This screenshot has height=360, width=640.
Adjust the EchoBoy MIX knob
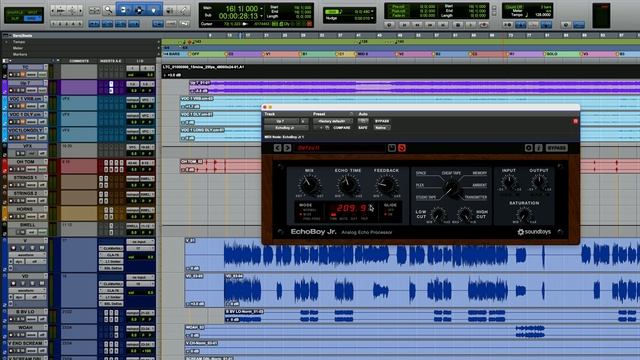point(309,185)
